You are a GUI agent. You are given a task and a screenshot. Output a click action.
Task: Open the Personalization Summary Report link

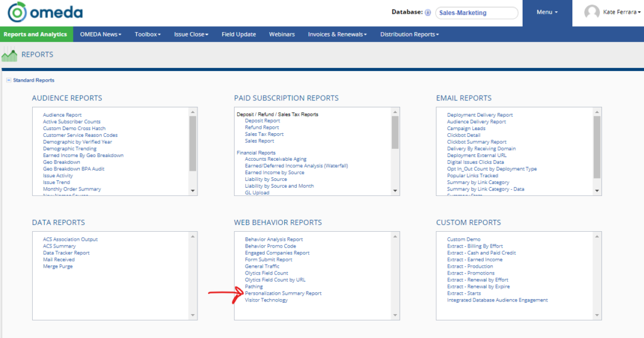click(283, 293)
